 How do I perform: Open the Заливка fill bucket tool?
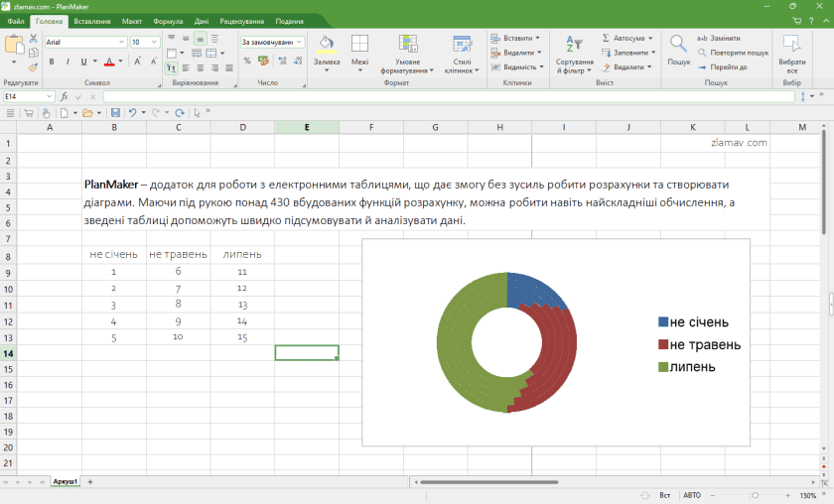point(327,45)
